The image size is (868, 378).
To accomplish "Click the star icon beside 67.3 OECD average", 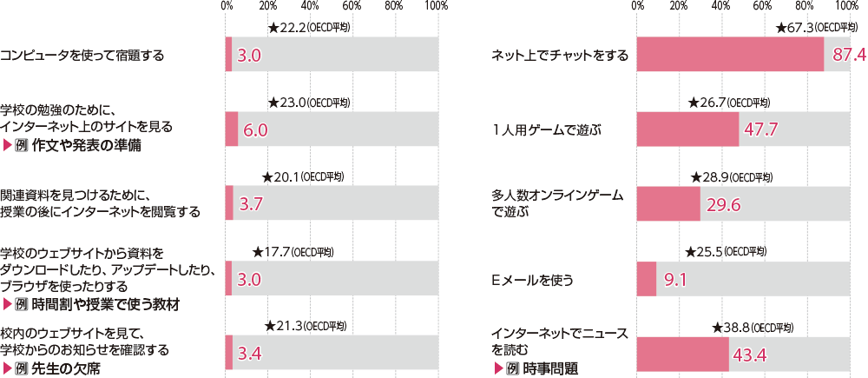I will (x=781, y=29).
